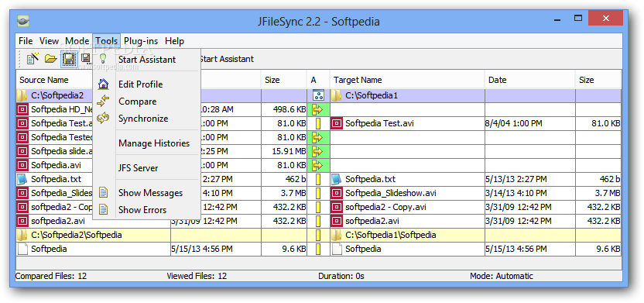Image resolution: width=644 pixels, height=303 pixels.
Task: Click yellow equal marker for Softpedia_Slideshow.avi row
Action: 318,194
